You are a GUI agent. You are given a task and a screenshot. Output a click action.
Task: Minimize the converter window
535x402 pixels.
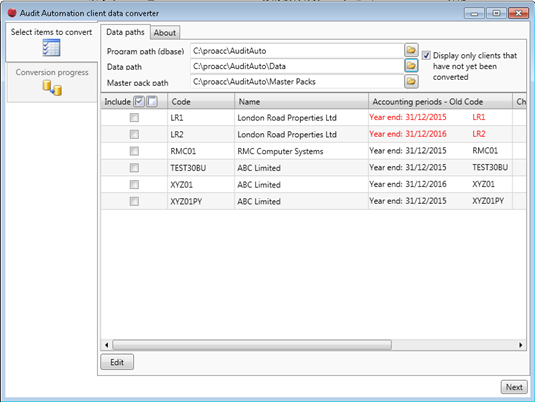pyautogui.click(x=474, y=13)
